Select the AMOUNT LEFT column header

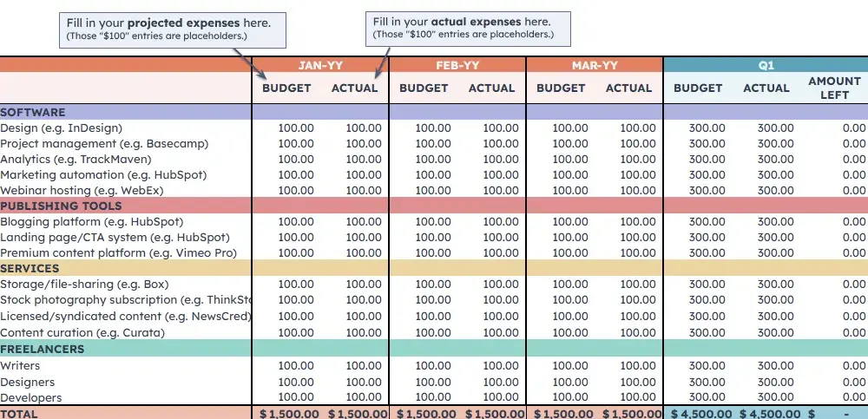[834, 88]
